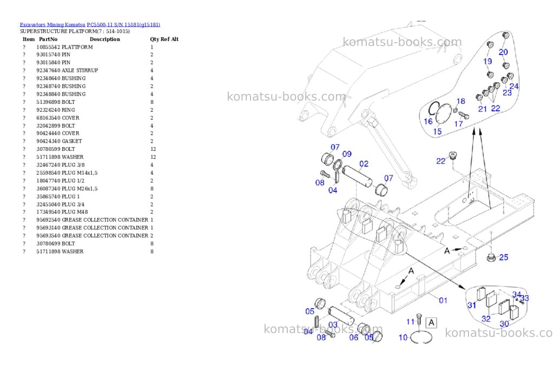Click diagram callout 10 ring label

[x=403, y=337]
